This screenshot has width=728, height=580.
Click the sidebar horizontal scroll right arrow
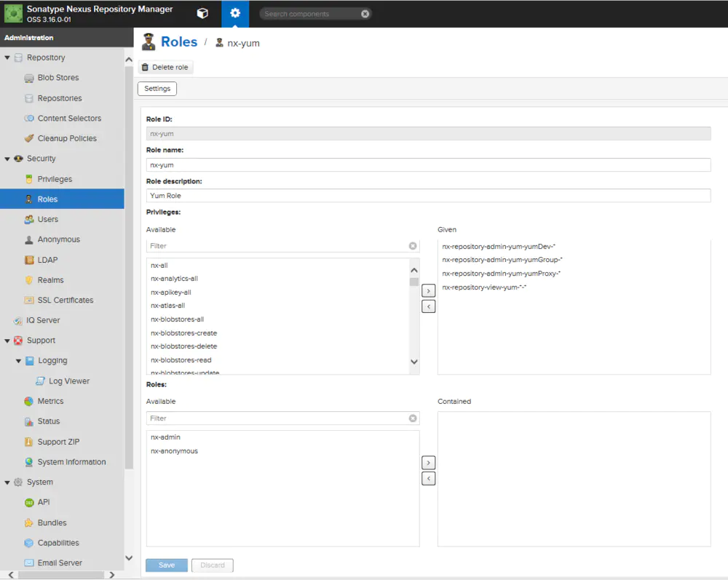112,575
